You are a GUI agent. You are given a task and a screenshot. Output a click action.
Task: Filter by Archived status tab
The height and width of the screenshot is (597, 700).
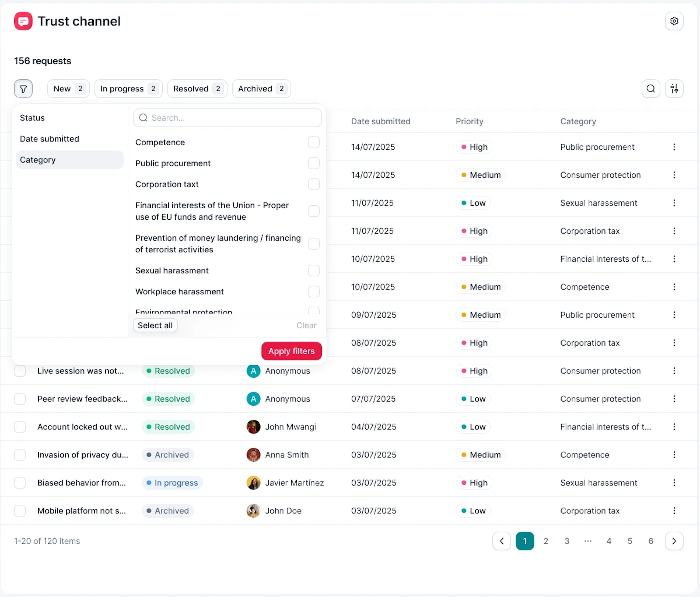(261, 89)
